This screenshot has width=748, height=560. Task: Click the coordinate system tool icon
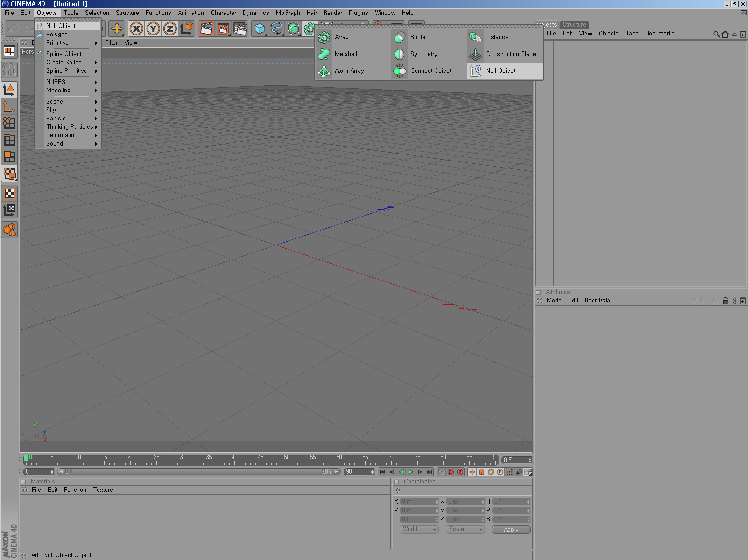(187, 29)
